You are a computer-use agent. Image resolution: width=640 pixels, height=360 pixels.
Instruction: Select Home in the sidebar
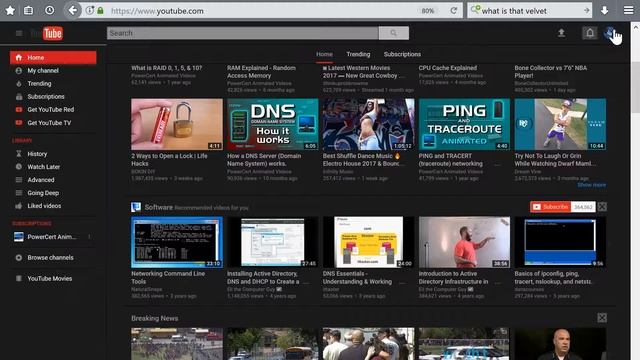53,58
